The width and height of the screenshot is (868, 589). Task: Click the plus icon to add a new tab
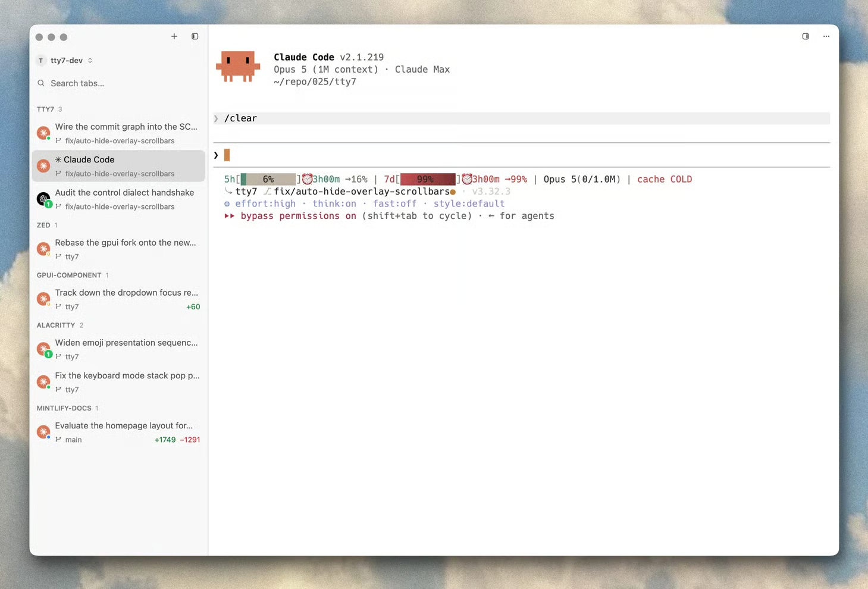tap(174, 36)
